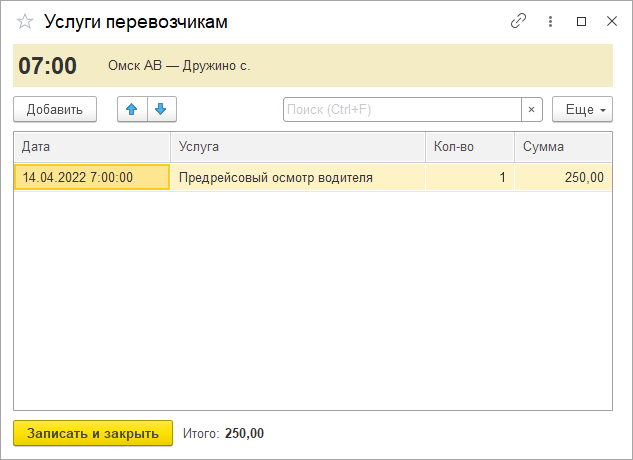Click the Кол-во column header

[469, 147]
